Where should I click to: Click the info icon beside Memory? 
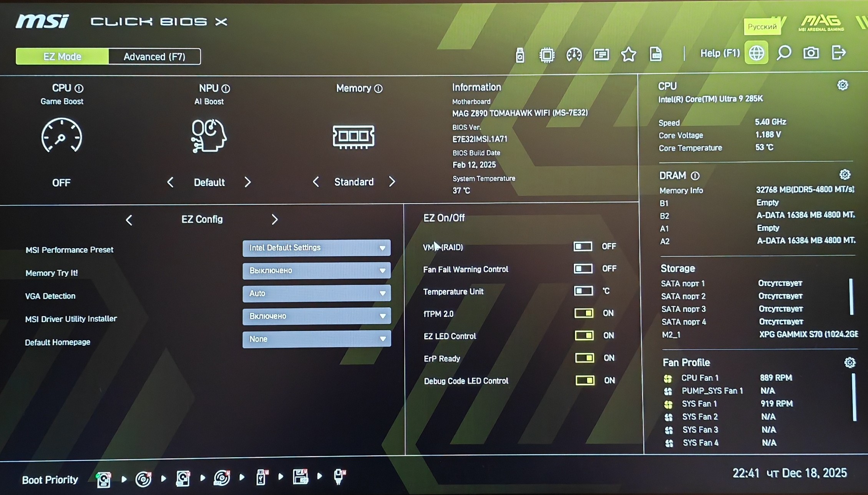point(378,89)
